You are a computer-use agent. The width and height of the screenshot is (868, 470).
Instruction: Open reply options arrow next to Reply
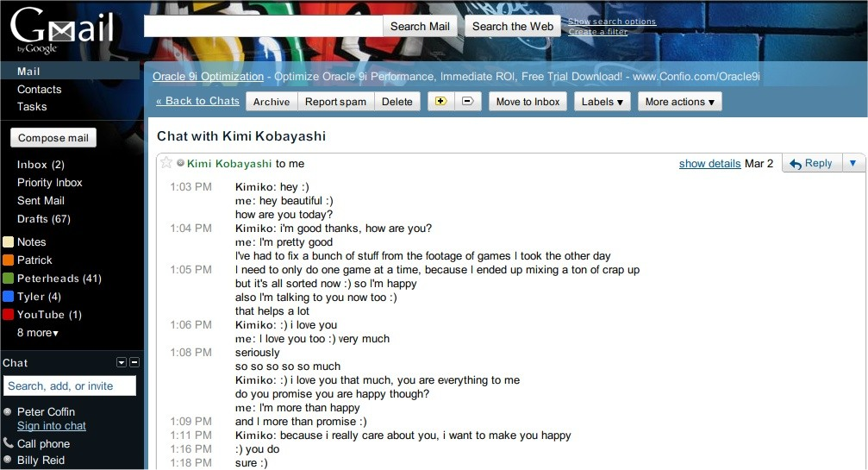pyautogui.click(x=853, y=163)
